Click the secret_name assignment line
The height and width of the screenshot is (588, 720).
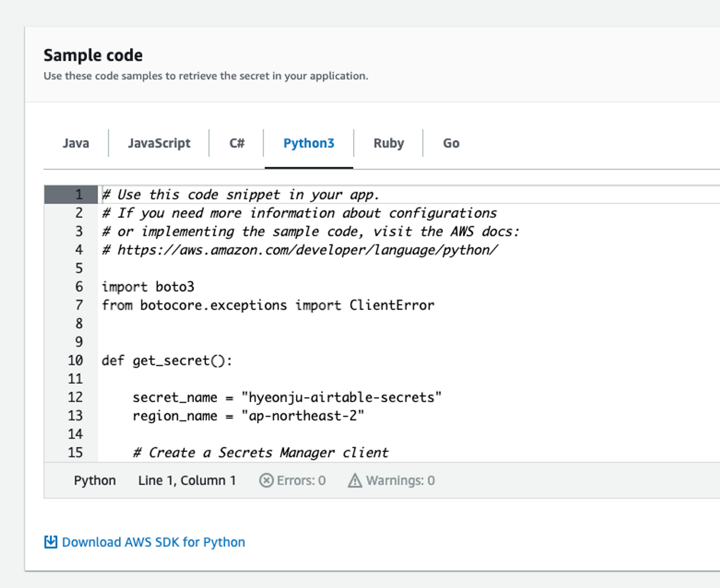click(x=287, y=397)
